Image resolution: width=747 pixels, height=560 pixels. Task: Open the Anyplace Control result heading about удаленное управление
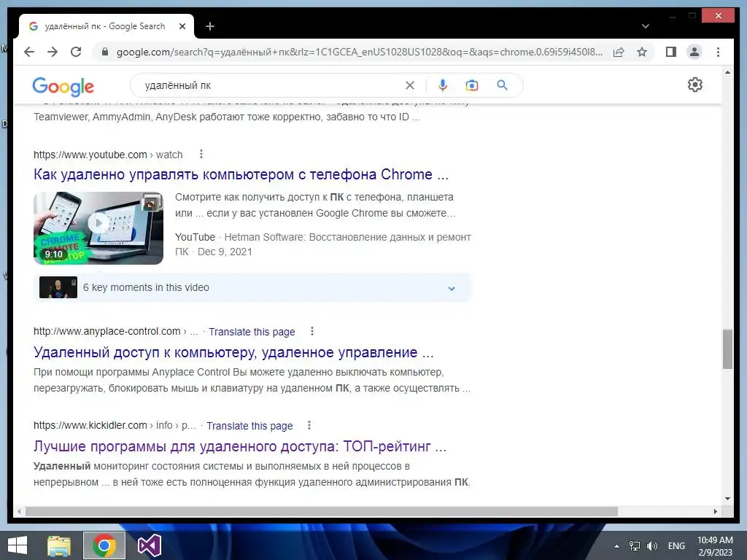(x=233, y=352)
